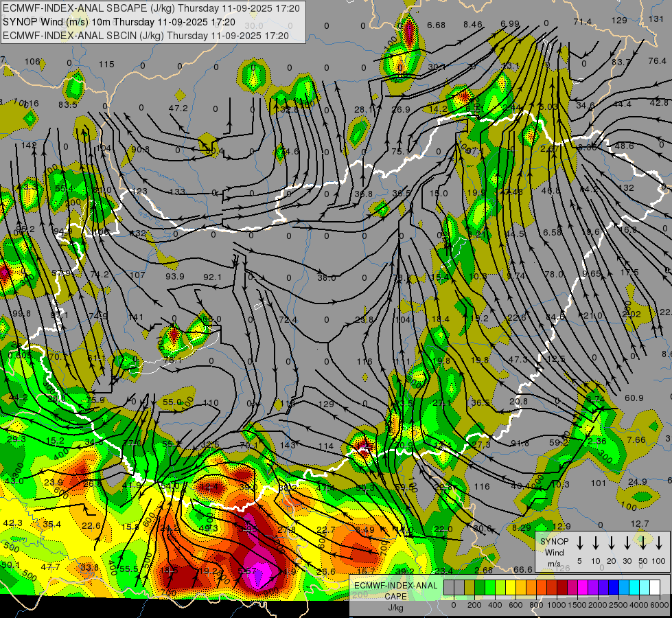This screenshot has width=672, height=618.
Task: Click the 93.9 value on map
Action: (x=175, y=276)
